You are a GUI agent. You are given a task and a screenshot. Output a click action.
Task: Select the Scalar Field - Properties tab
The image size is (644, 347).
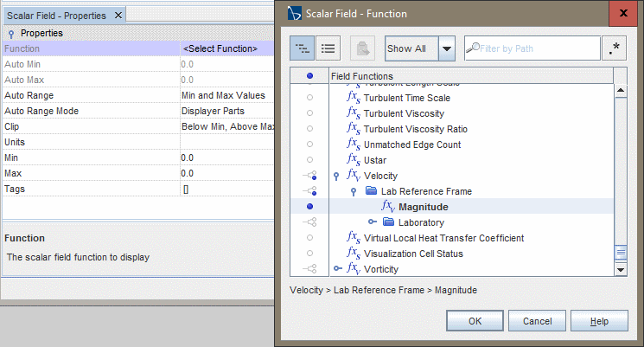tap(57, 16)
